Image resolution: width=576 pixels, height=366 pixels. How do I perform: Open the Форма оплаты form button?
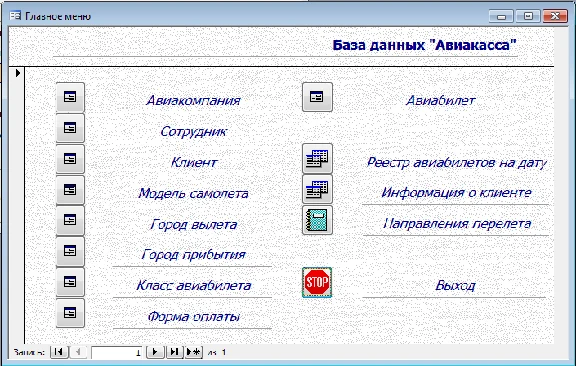coord(70,313)
